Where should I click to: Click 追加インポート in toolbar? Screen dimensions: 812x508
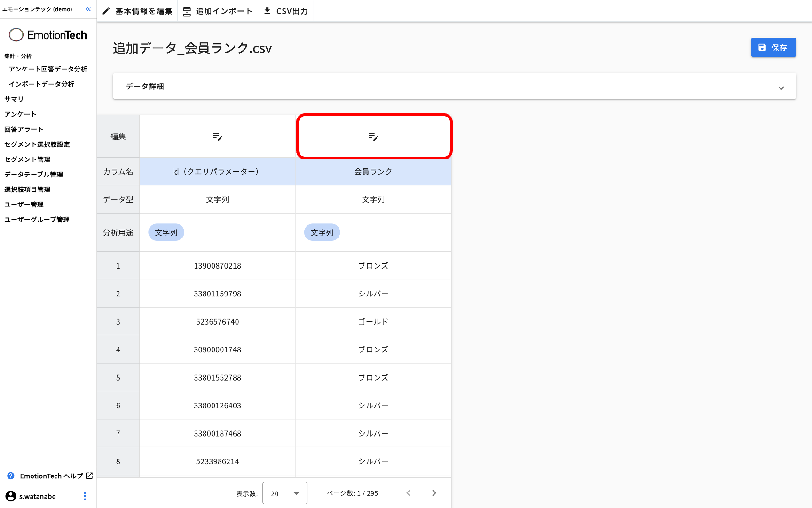pos(218,11)
